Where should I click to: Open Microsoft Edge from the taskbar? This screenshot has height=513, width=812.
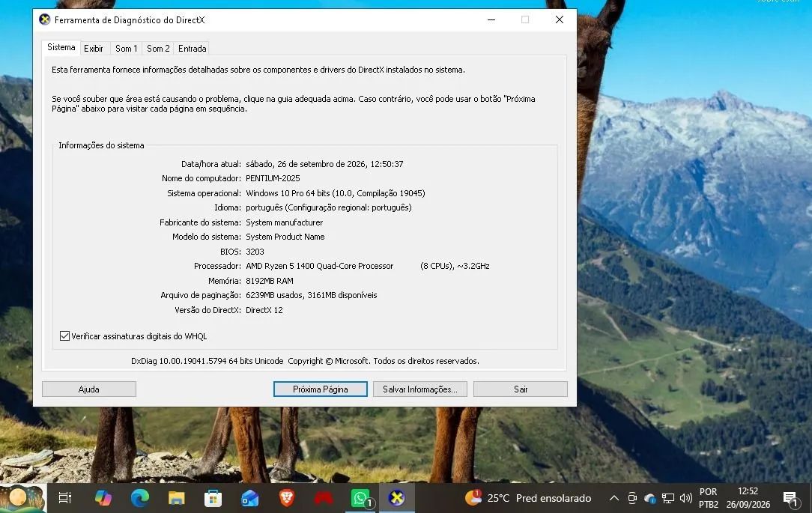pos(140,498)
